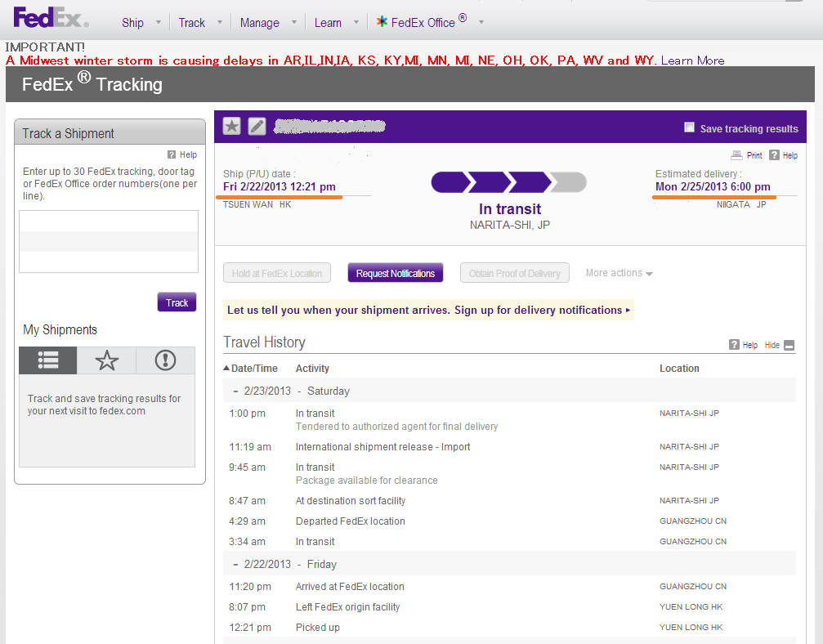Screen dimensions: 823x644
Task: Click the Picked up row
Action: point(509,627)
